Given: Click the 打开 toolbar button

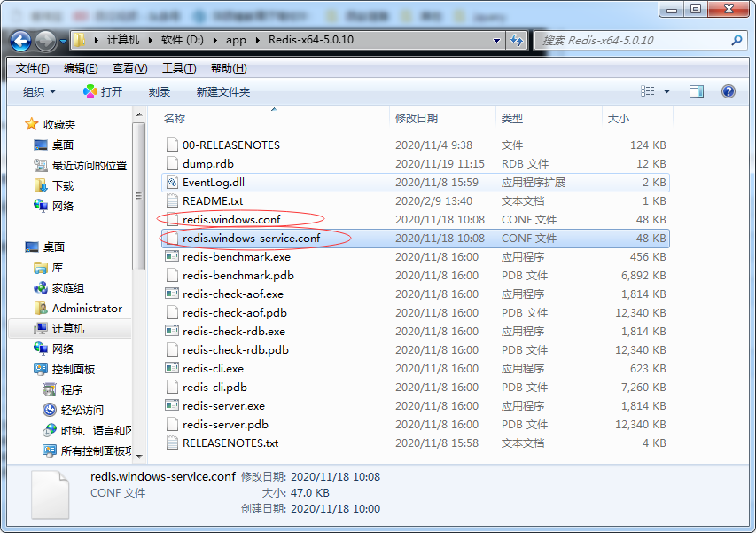Looking at the screenshot, I should pyautogui.click(x=103, y=91).
